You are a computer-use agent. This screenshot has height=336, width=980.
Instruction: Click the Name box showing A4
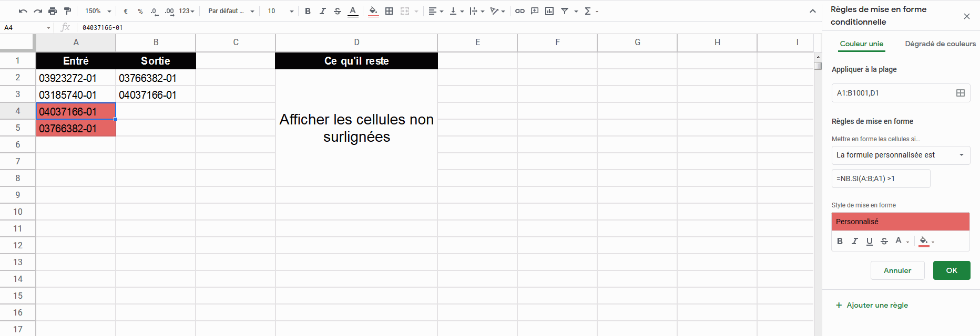click(26, 27)
